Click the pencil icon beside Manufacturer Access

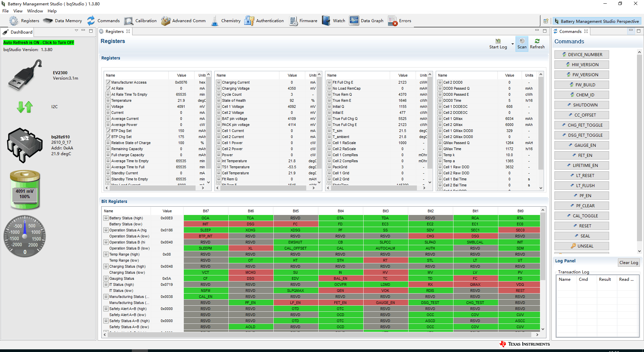[108, 82]
